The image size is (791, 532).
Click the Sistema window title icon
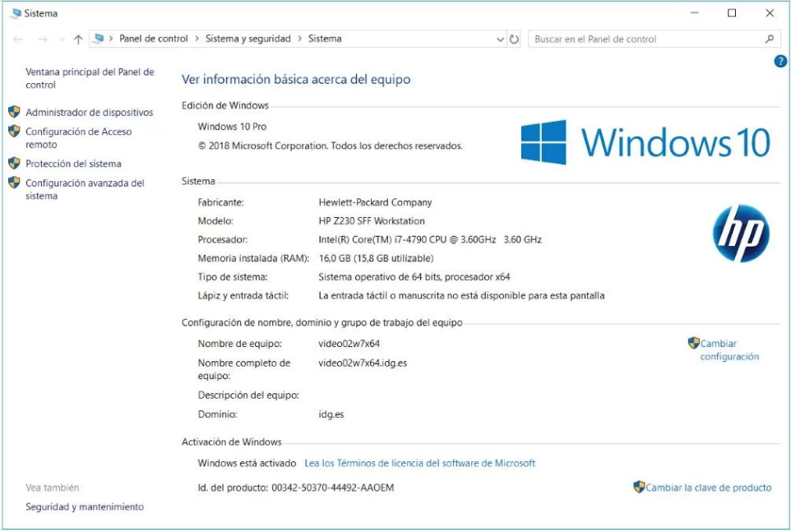click(16, 13)
